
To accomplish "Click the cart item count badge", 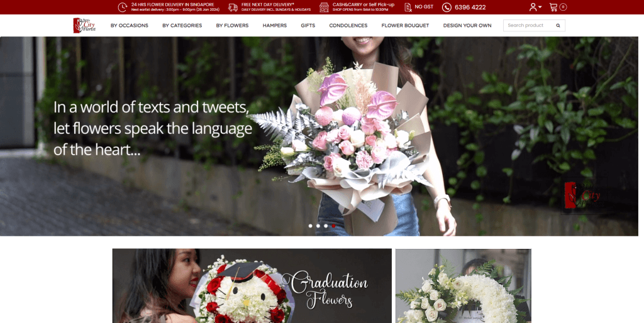I will coord(563,7).
